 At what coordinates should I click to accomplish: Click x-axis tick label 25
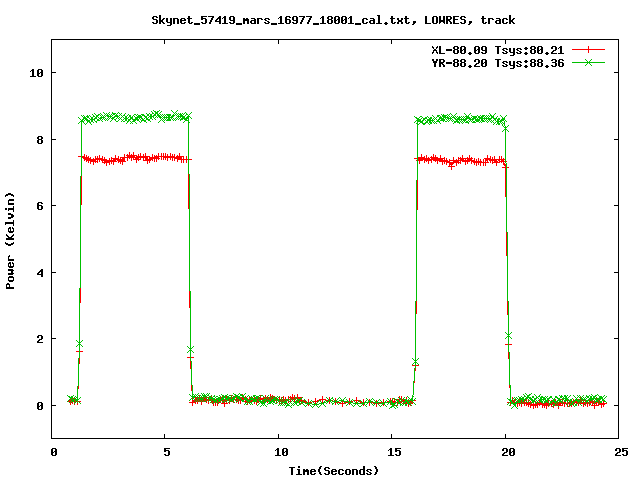621,452
